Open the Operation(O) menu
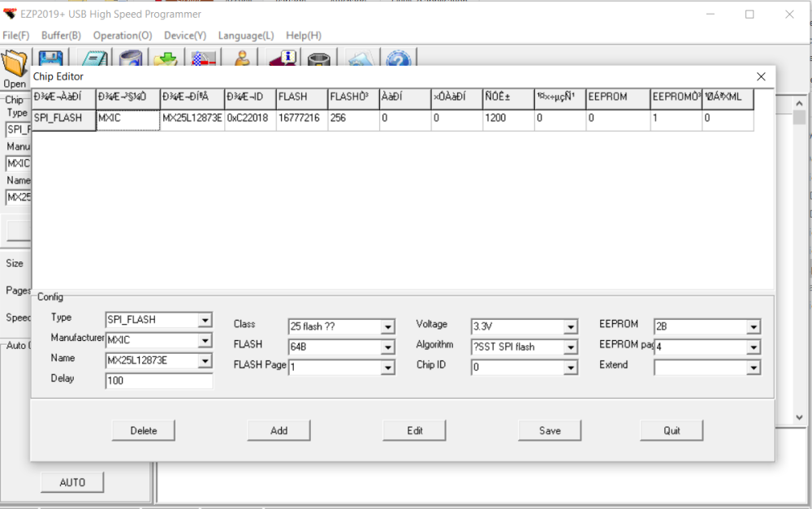Screen dimensions: 812x509 tap(122, 36)
